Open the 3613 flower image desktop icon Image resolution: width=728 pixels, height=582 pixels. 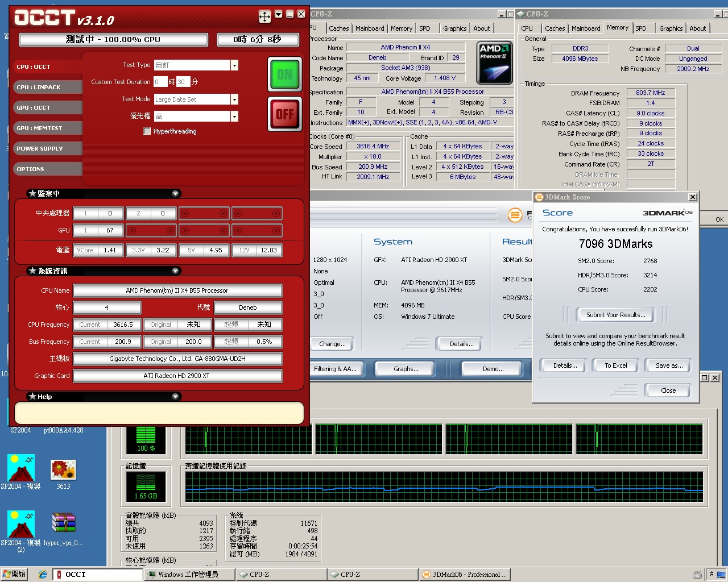63,475
